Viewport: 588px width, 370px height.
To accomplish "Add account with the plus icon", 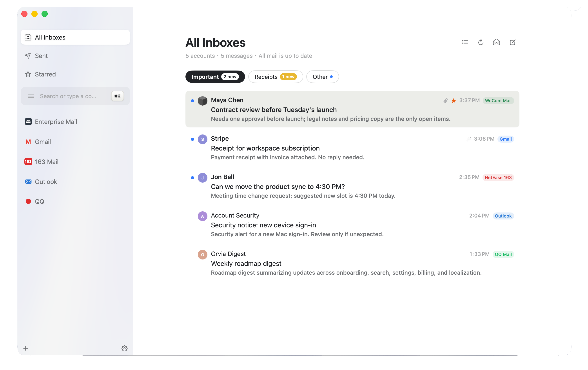I will coord(26,348).
